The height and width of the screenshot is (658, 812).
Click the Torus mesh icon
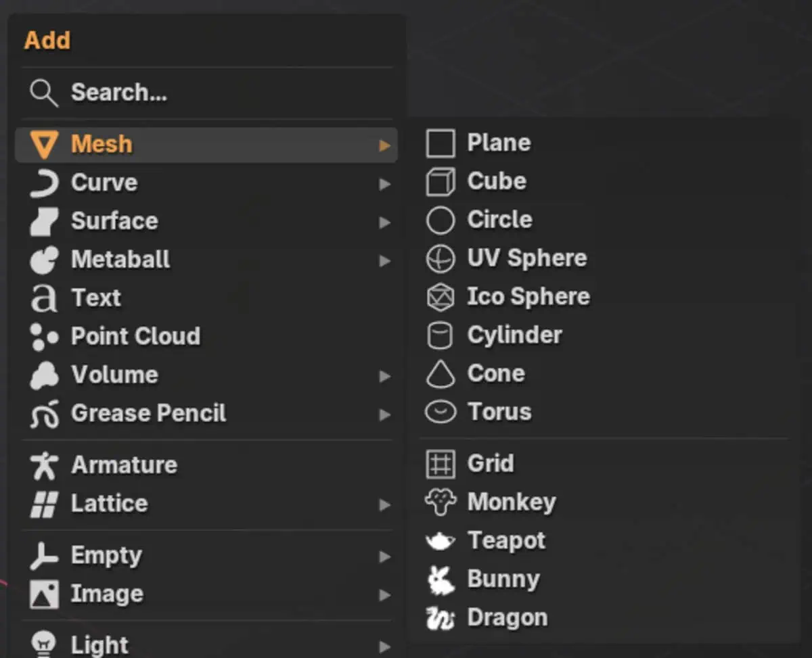pos(441,412)
